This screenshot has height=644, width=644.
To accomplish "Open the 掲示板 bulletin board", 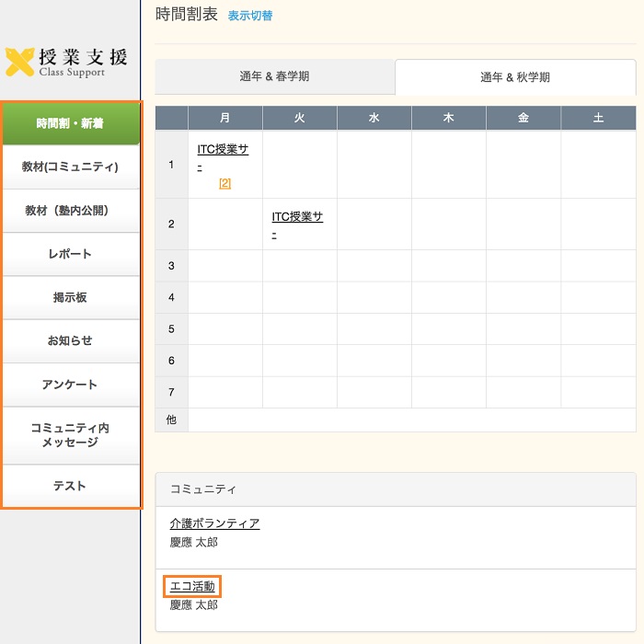I will (71, 297).
